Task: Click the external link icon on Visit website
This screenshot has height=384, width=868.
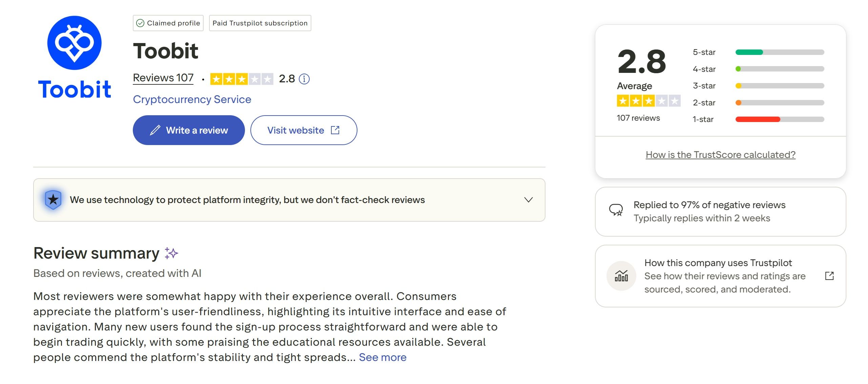Action: (335, 130)
